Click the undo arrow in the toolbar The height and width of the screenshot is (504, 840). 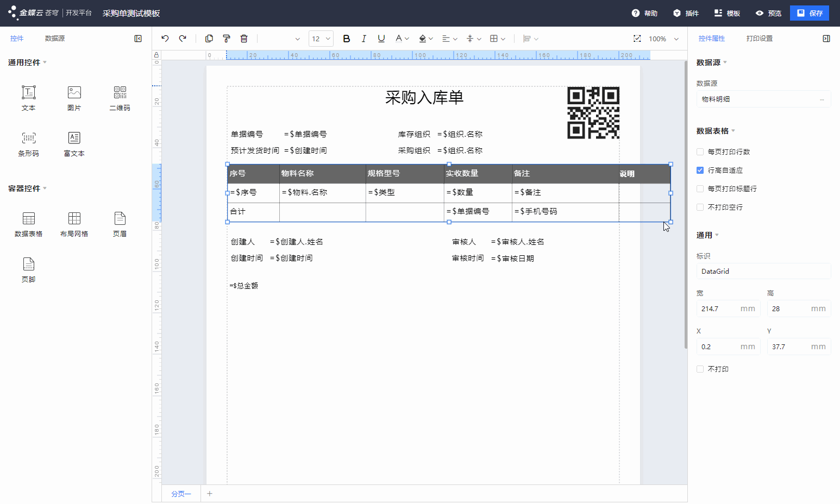coord(165,39)
